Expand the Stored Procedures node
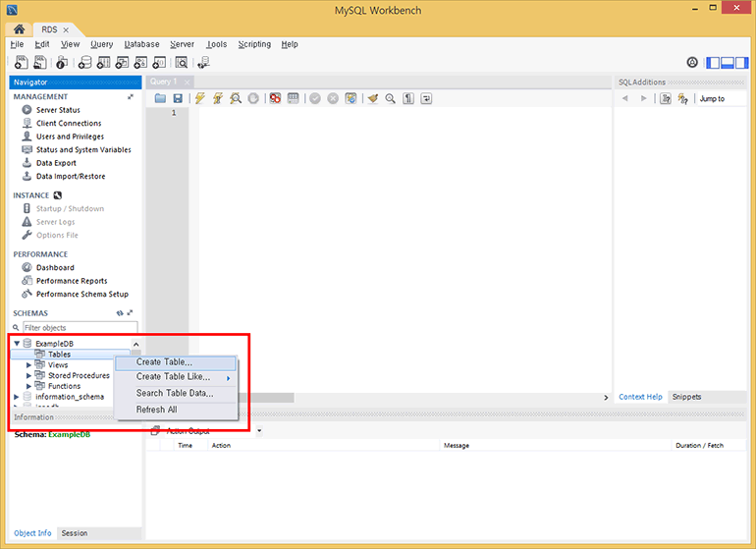Viewport: 756px width, 549px height. tap(29, 375)
